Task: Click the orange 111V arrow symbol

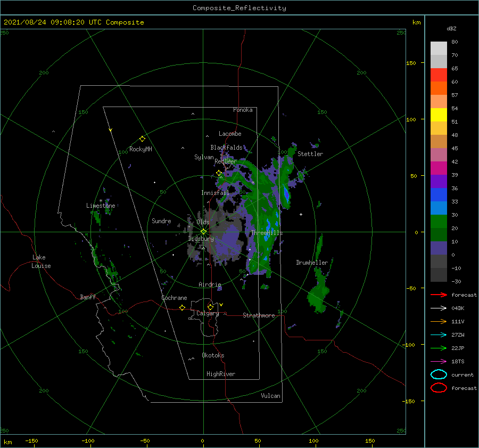Action: 439,321
